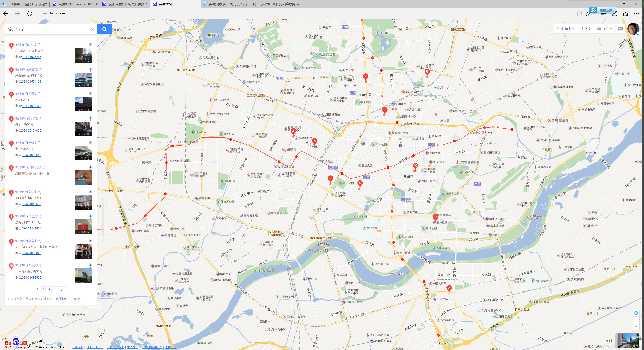The width and height of the screenshot is (644, 350).
Task: Click the browser share icon
Action: click(625, 14)
